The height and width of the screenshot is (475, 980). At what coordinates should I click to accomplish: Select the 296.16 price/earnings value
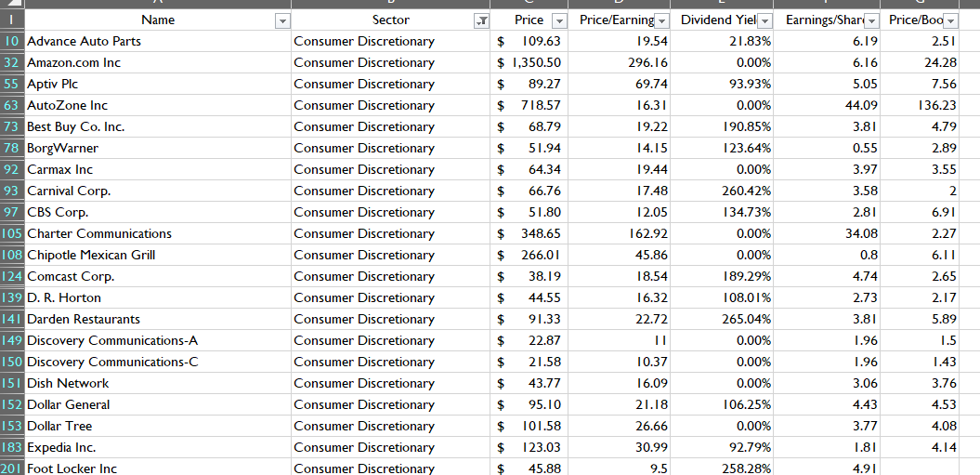click(x=619, y=62)
